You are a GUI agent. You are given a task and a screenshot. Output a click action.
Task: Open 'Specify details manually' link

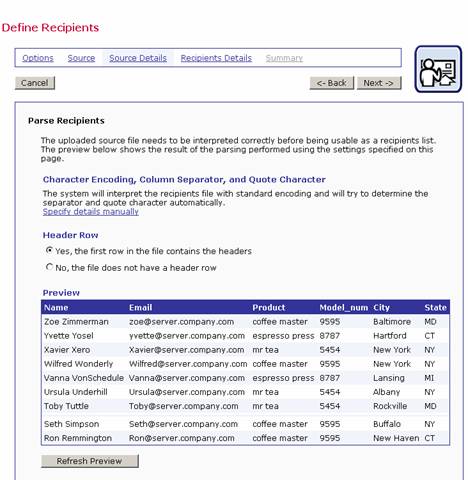tap(91, 212)
